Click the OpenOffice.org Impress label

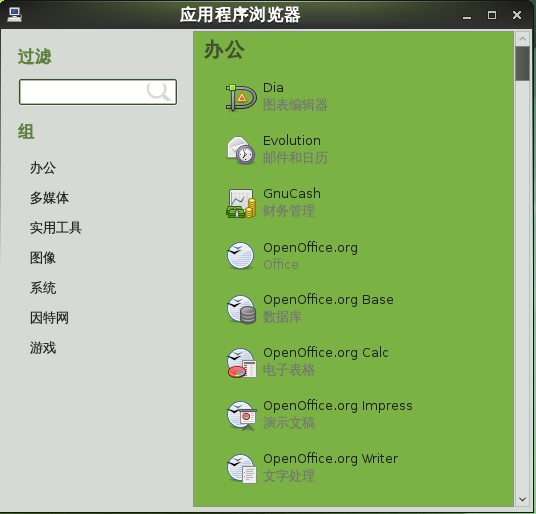[338, 406]
